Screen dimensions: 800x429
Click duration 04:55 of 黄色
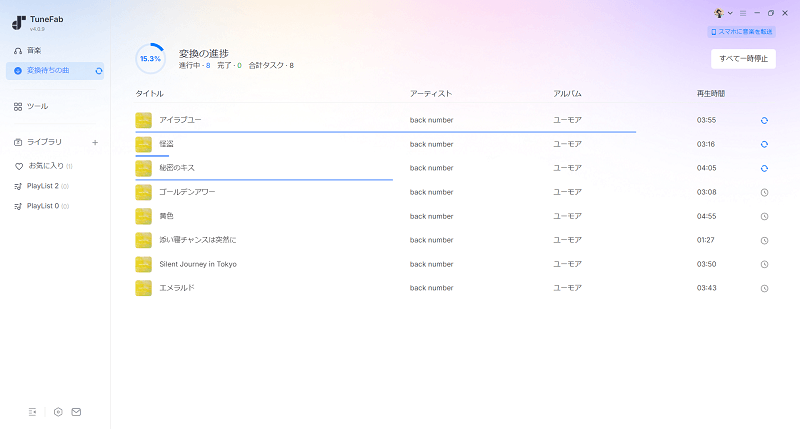pos(706,216)
